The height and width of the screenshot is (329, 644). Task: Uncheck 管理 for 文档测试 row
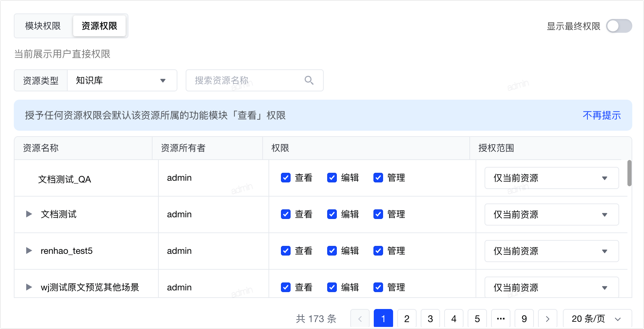(x=378, y=214)
